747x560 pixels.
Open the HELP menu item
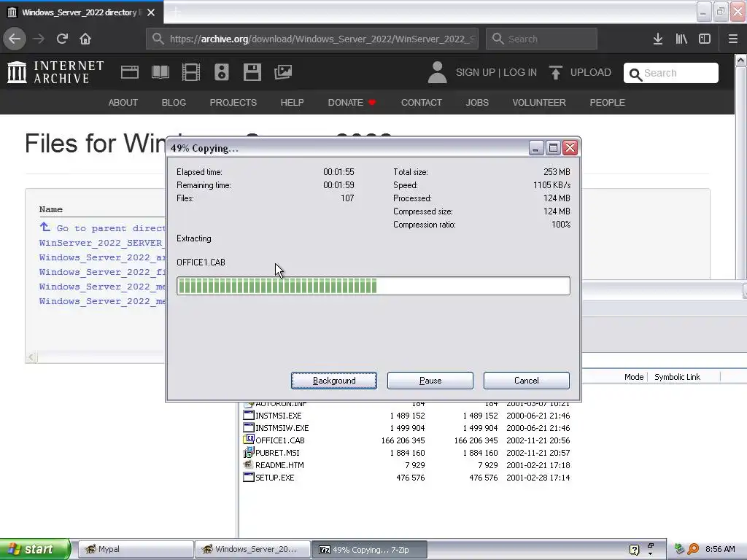292,102
